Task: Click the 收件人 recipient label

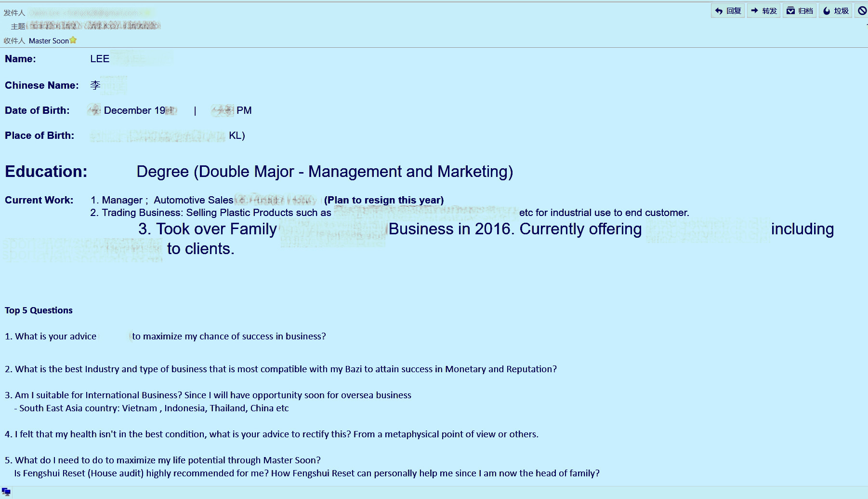Action: click(14, 40)
